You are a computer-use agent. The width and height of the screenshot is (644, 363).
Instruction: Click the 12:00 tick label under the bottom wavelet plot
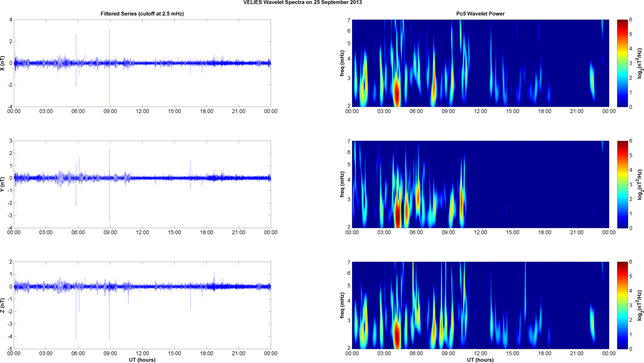pos(480,354)
